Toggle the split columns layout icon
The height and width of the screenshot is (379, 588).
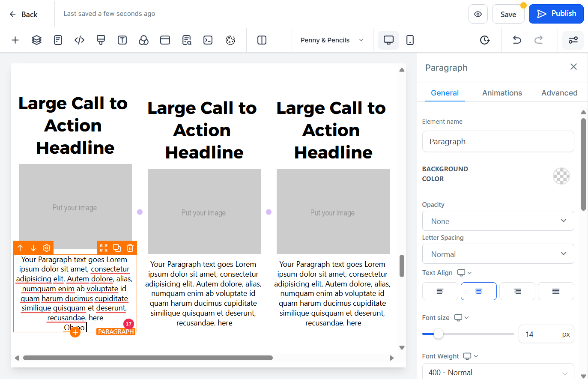click(262, 40)
